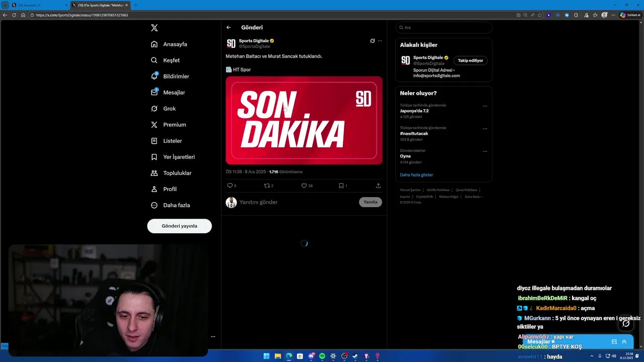Open File Explorer from the taskbar
This screenshot has width=644, height=362.
click(x=278, y=356)
